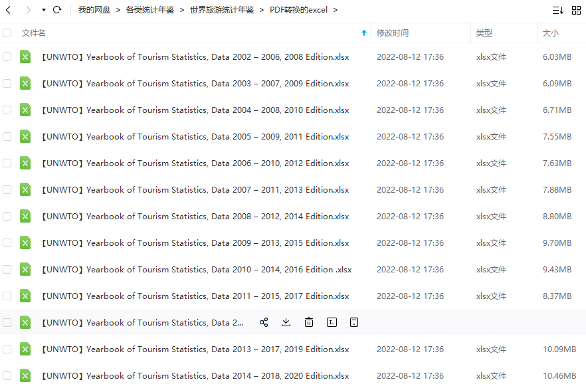
Task: Click xlsx icon of 2016 Edition file
Action: pyautogui.click(x=25, y=269)
